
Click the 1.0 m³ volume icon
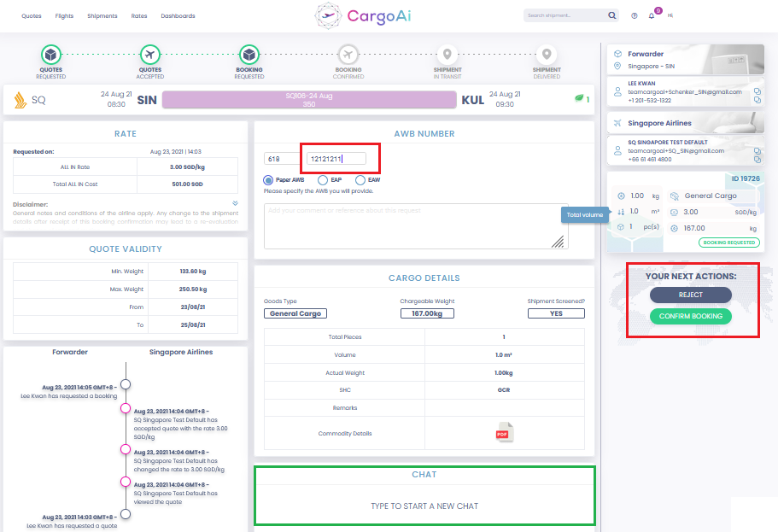pos(621,212)
